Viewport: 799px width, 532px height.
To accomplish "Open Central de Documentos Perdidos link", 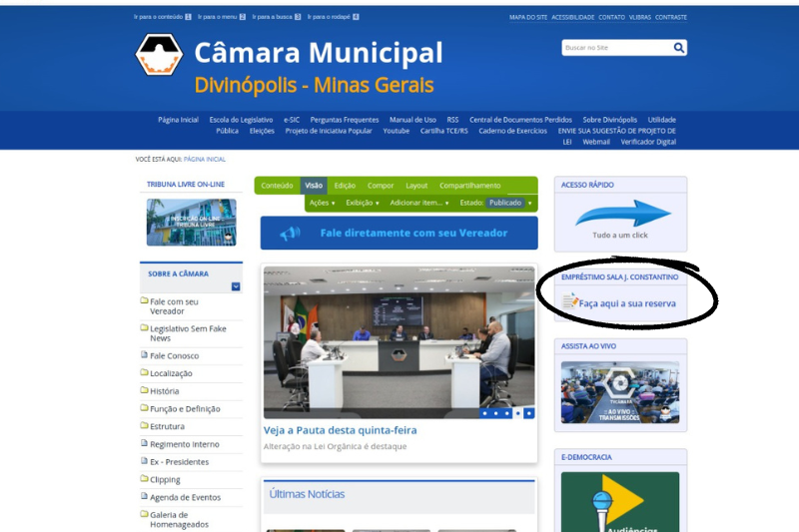I will point(520,120).
